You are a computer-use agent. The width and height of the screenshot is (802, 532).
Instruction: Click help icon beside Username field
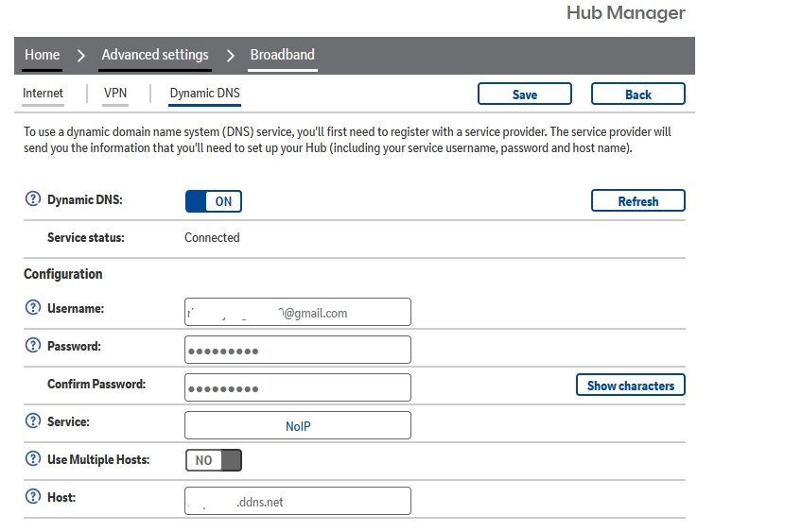33,308
